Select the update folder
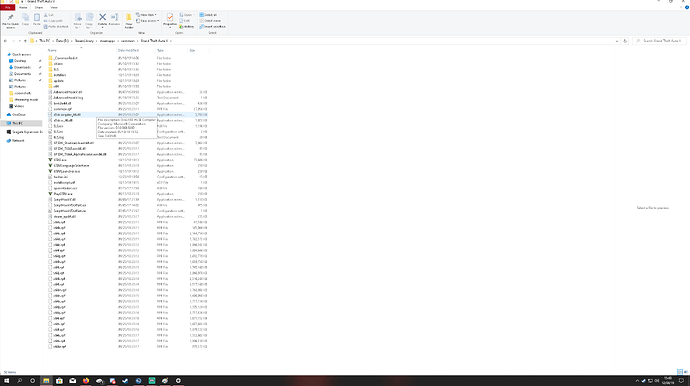Screen dimensions: 690x386 pos(59,81)
